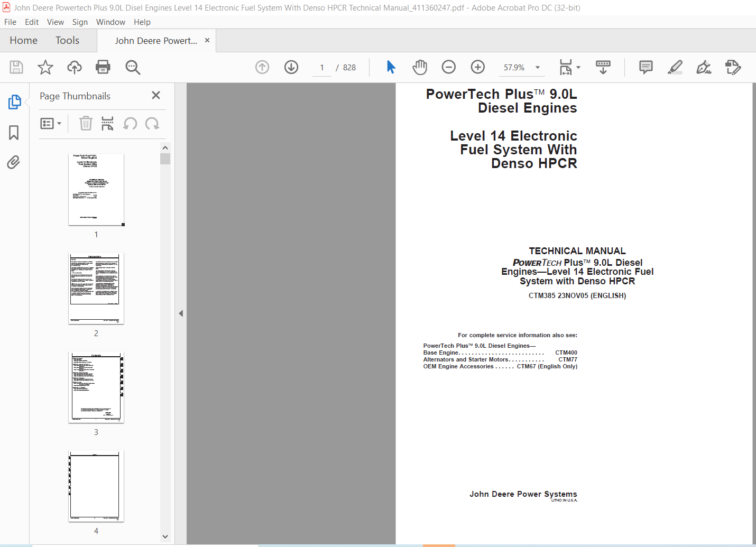Click the page number input field

tap(322, 68)
